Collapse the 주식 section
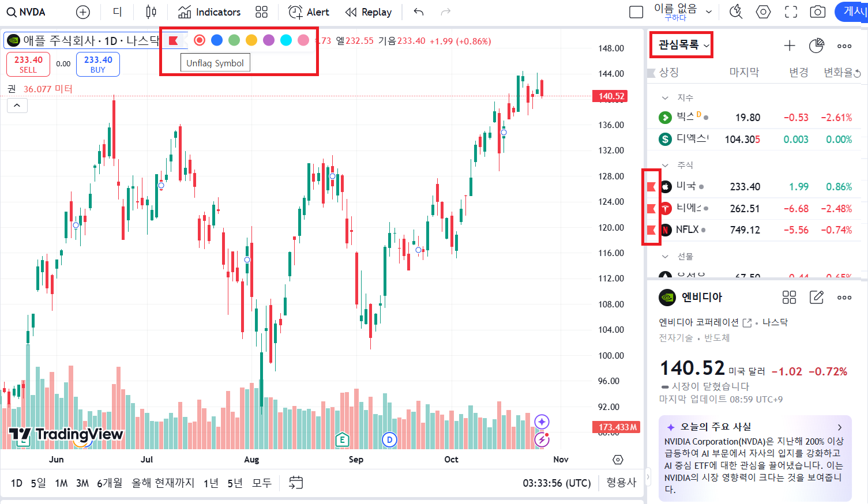 point(665,166)
